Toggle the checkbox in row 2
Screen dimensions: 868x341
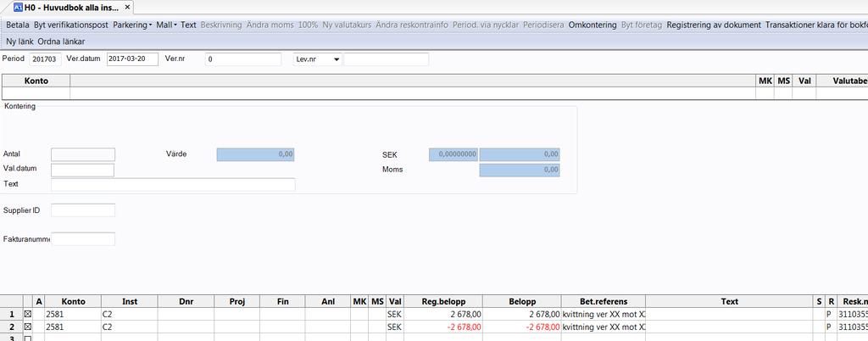click(x=28, y=327)
